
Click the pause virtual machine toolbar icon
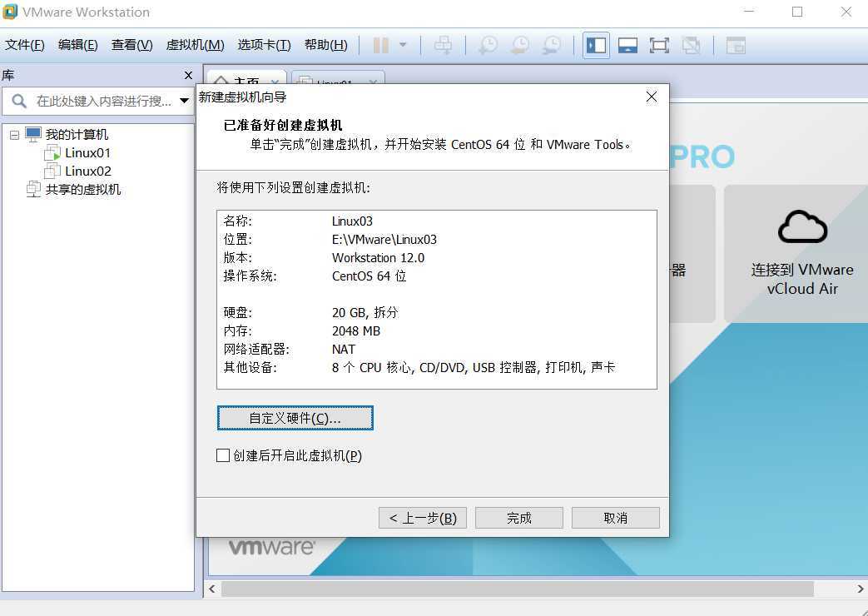(x=381, y=46)
